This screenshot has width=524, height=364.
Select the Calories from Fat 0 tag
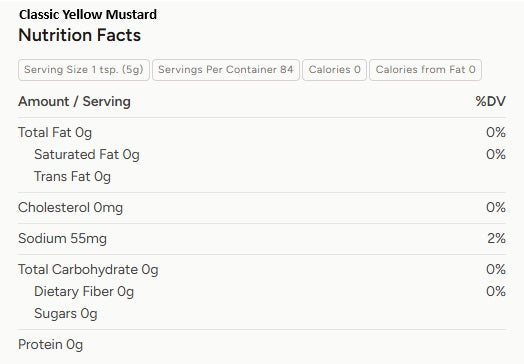tap(425, 70)
